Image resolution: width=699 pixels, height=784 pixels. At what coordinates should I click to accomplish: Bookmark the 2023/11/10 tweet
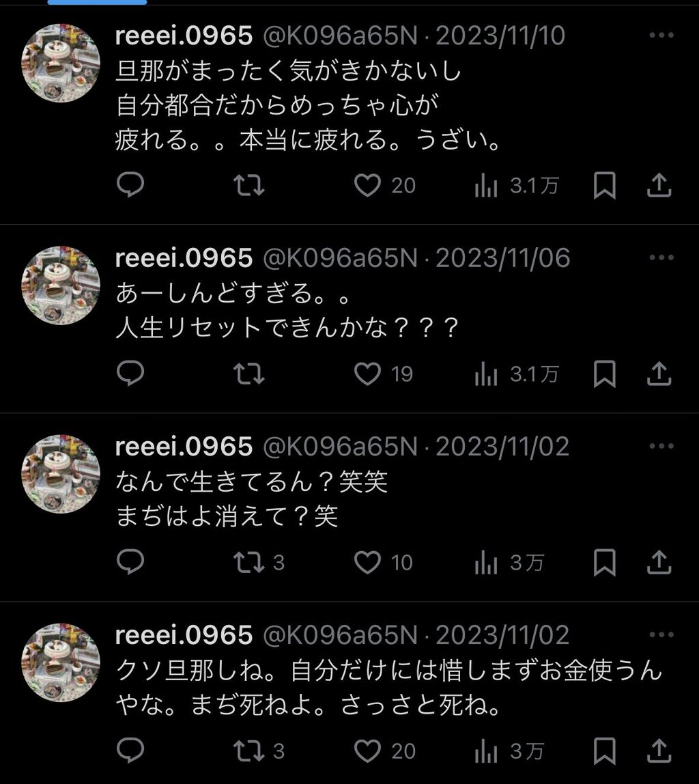click(x=604, y=185)
